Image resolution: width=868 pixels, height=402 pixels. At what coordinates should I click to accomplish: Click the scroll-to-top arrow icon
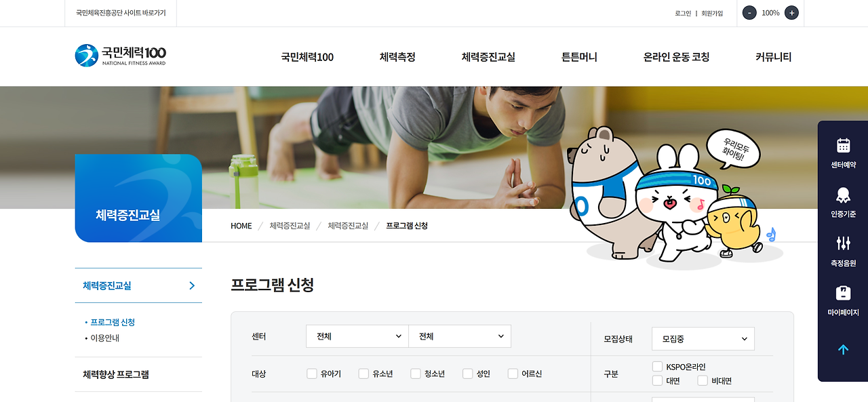coord(843,350)
